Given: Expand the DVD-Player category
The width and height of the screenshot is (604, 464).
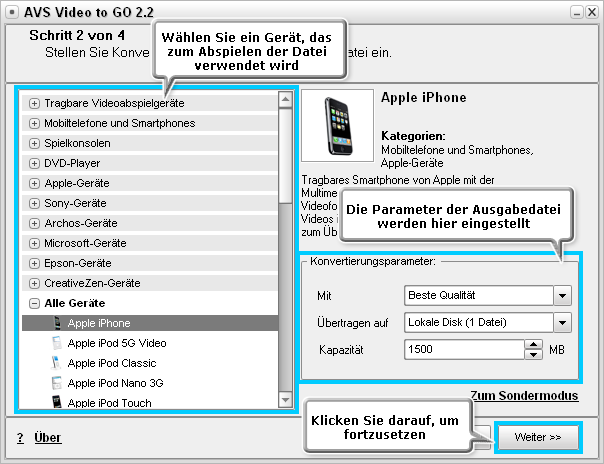Looking at the screenshot, I should [x=34, y=163].
